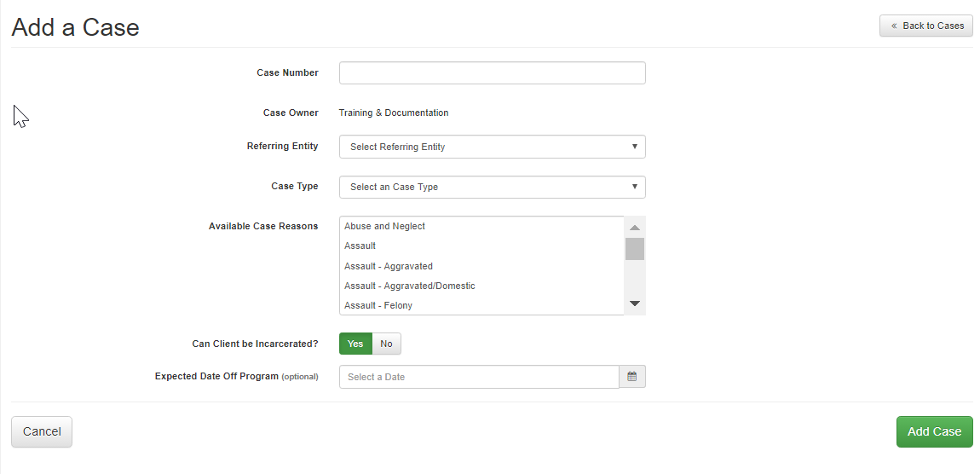Image resolution: width=980 pixels, height=474 pixels.
Task: Click the Expected Date Off Program field
Action: pyautogui.click(x=478, y=377)
